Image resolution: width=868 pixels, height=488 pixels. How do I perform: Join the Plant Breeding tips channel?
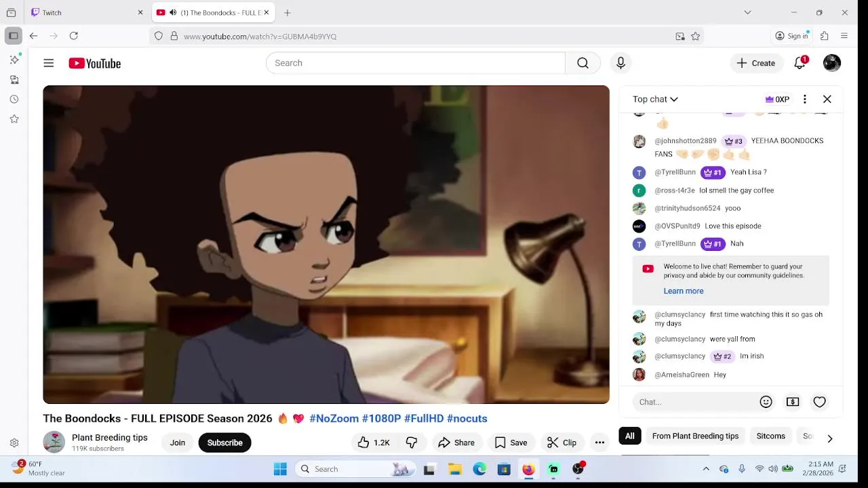pyautogui.click(x=178, y=443)
